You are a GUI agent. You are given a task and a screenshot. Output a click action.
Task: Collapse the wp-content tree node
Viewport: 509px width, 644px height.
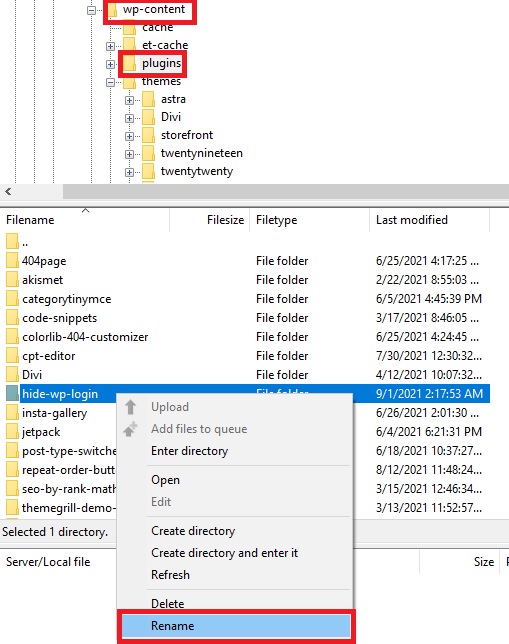pos(91,10)
